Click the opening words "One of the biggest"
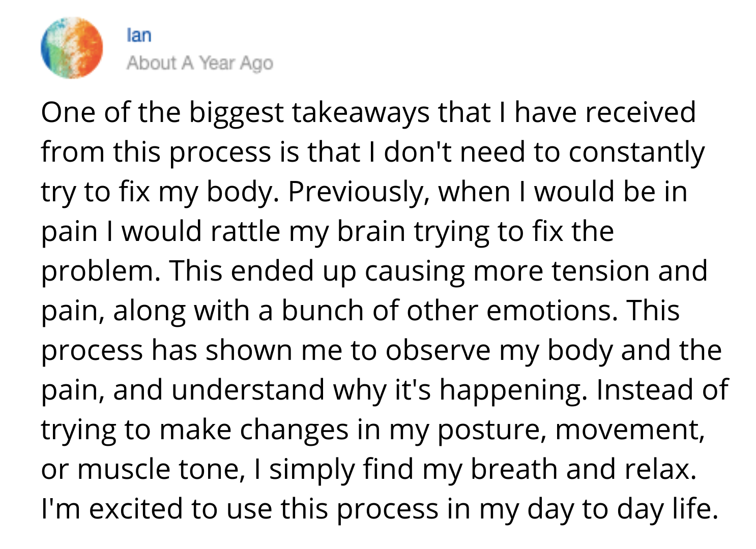 point(162,113)
